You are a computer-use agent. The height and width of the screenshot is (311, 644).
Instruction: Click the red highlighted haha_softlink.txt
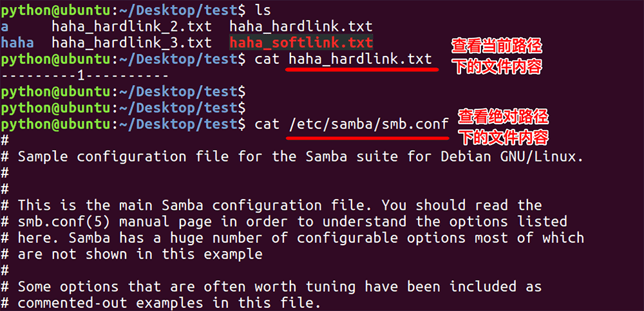tap(301, 43)
